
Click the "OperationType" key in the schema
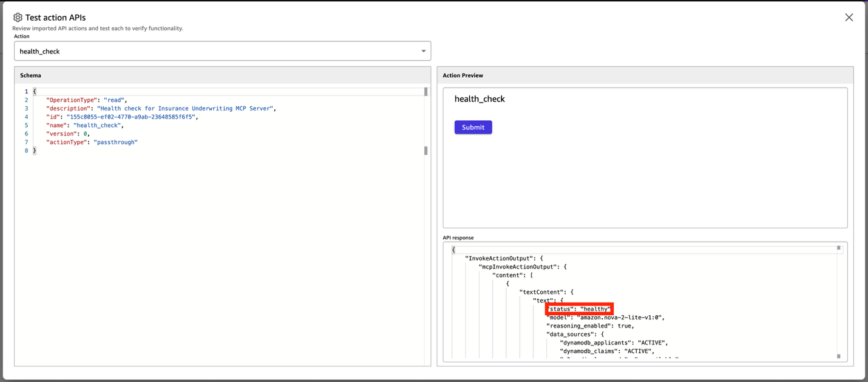[71, 100]
